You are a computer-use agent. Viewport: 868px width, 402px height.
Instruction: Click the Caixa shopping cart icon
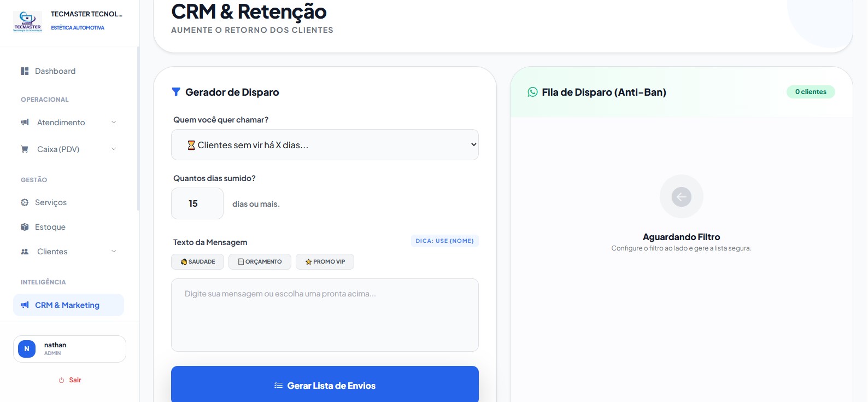[25, 149]
